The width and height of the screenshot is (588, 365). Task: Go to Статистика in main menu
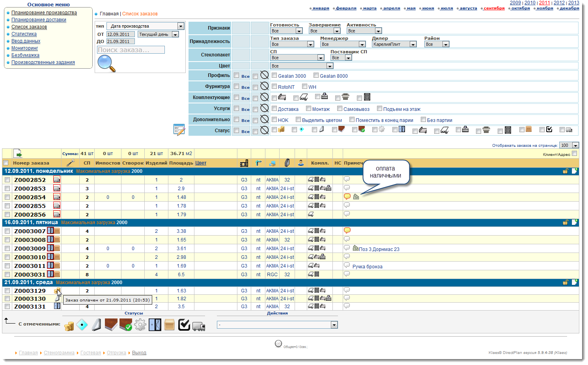pos(24,34)
